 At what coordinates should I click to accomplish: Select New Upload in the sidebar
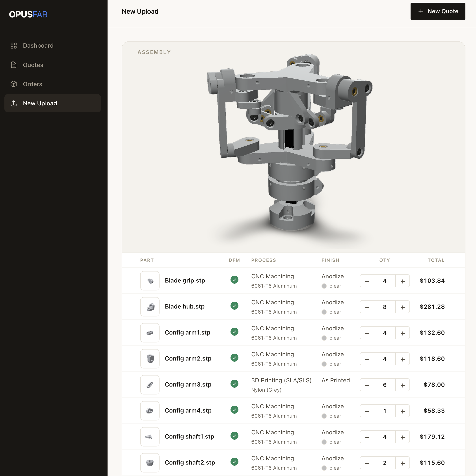click(52, 103)
